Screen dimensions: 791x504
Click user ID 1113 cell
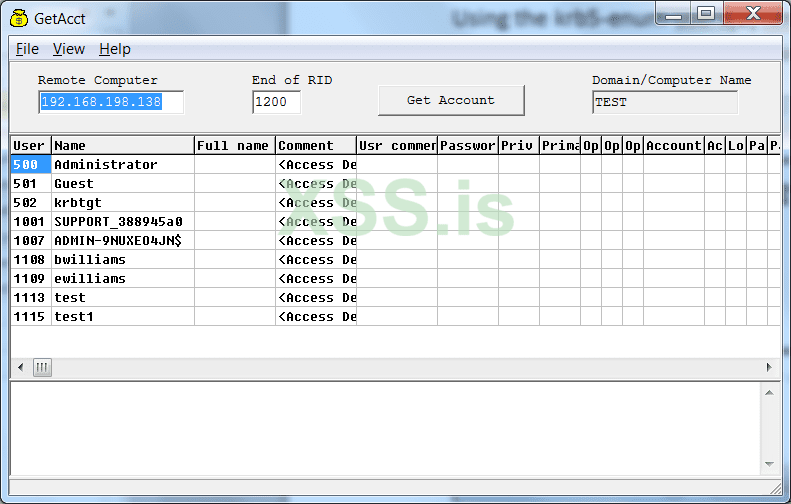[x=31, y=298]
